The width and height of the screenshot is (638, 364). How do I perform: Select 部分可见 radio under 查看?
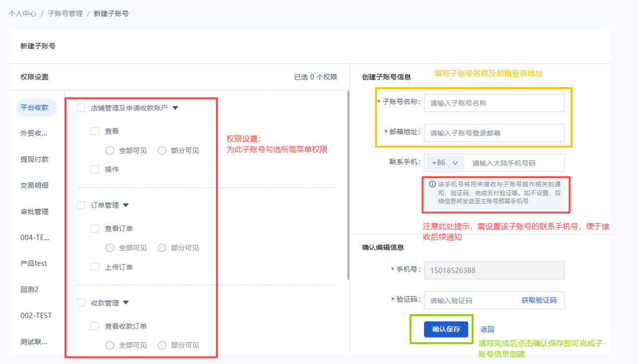(161, 150)
